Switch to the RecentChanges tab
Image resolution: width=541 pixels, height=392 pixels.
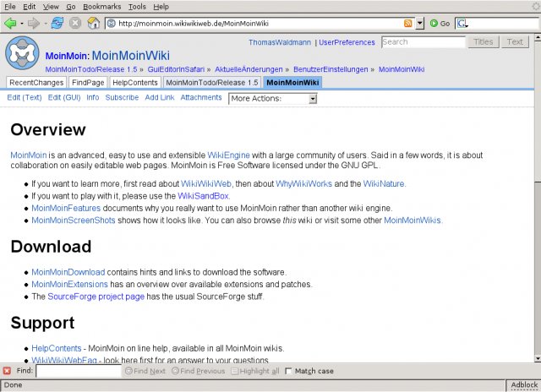point(36,83)
